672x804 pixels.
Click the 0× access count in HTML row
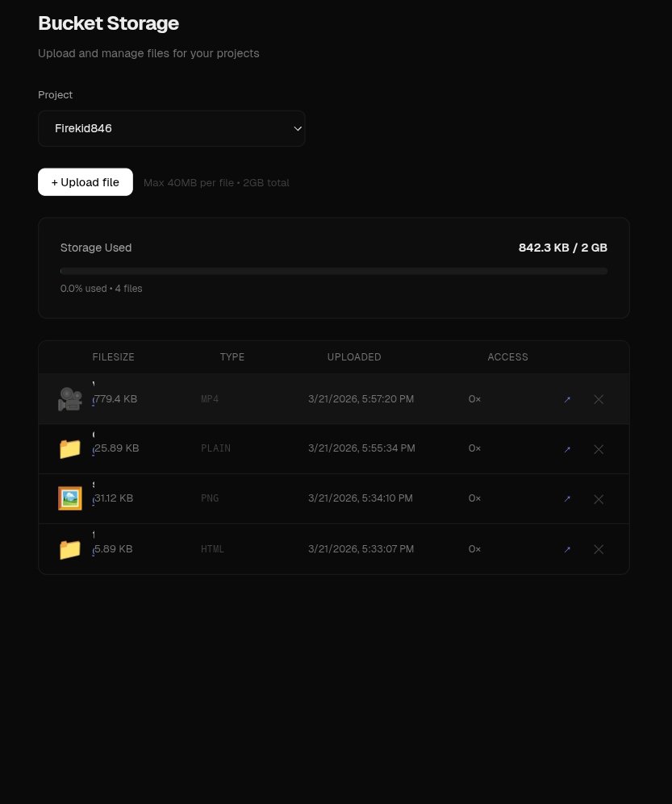click(x=474, y=548)
